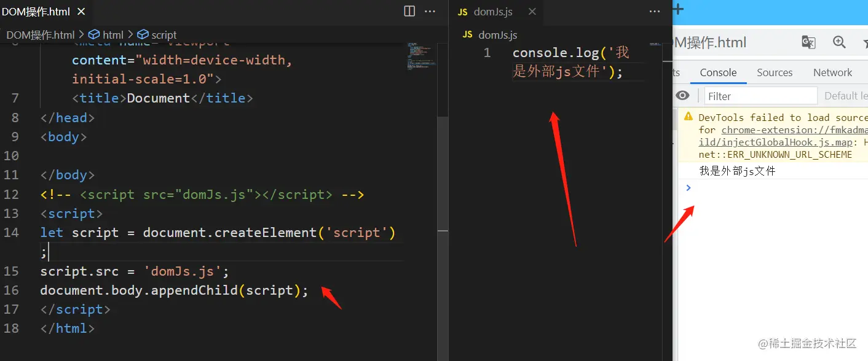Click the net::ERR_UNKNOWN_URL_SCHEME error text
This screenshot has width=868, height=361.
point(775,154)
